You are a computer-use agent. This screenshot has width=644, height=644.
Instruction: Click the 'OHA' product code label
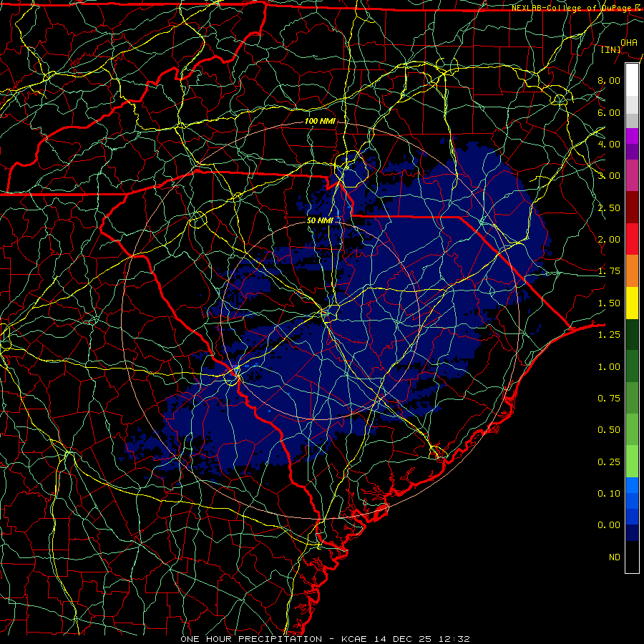pyautogui.click(x=629, y=42)
